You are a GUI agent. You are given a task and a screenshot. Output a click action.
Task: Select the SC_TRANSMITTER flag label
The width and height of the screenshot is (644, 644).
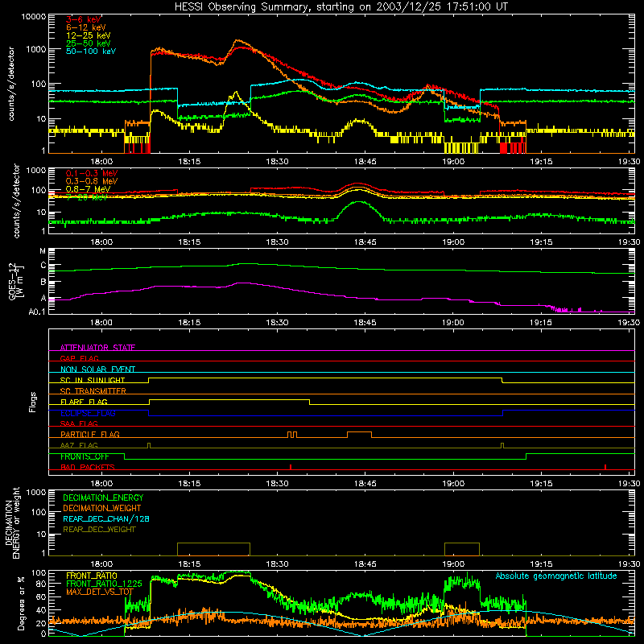[x=93, y=390]
